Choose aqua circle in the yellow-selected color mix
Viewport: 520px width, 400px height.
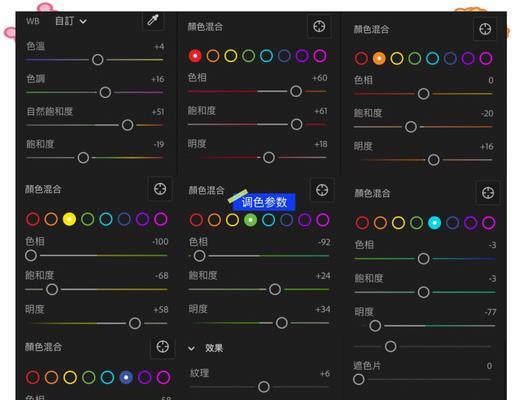(106, 219)
